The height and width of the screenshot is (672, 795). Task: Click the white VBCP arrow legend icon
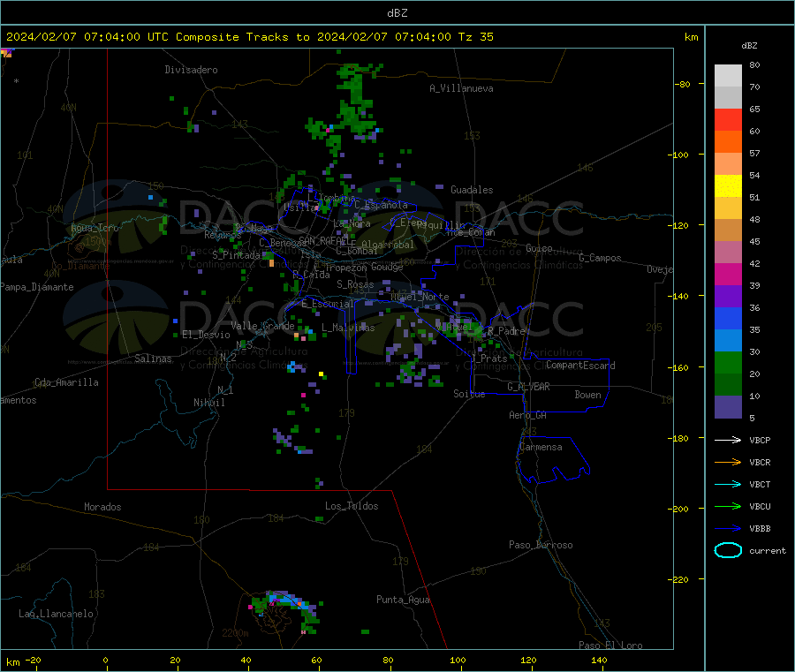[728, 440]
